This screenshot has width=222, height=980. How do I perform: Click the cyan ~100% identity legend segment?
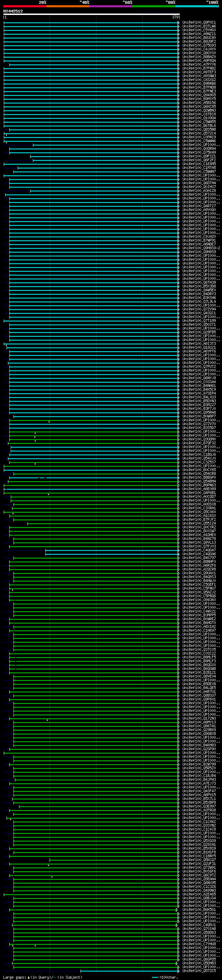[x=197, y=6]
